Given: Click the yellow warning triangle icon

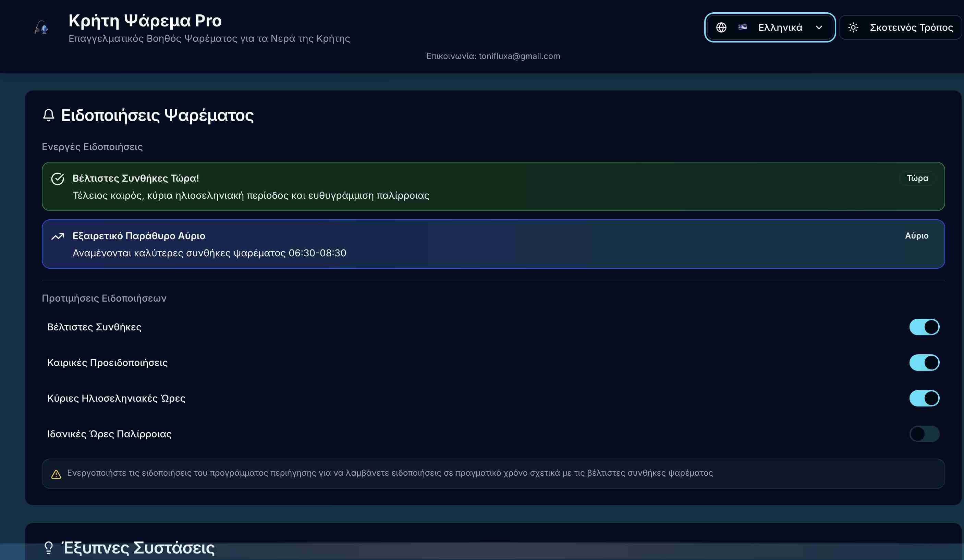Looking at the screenshot, I should coord(56,474).
